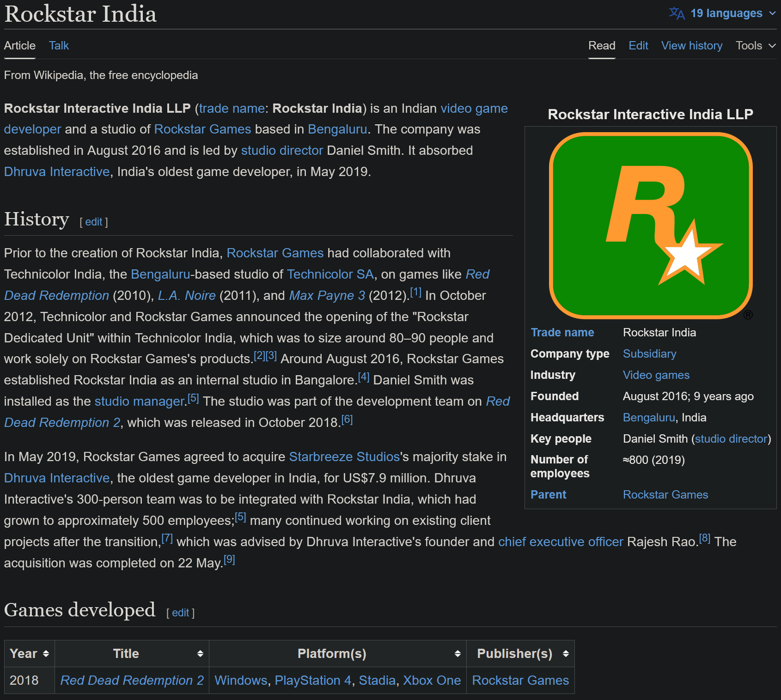The image size is (781, 700).
Task: Open citation reference [6]
Action: tap(347, 419)
